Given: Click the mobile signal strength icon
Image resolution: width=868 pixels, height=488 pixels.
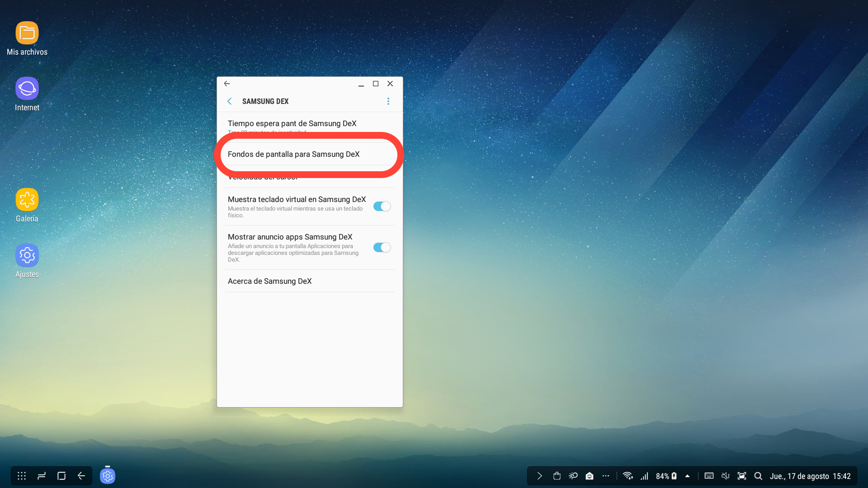Looking at the screenshot, I should (x=644, y=476).
